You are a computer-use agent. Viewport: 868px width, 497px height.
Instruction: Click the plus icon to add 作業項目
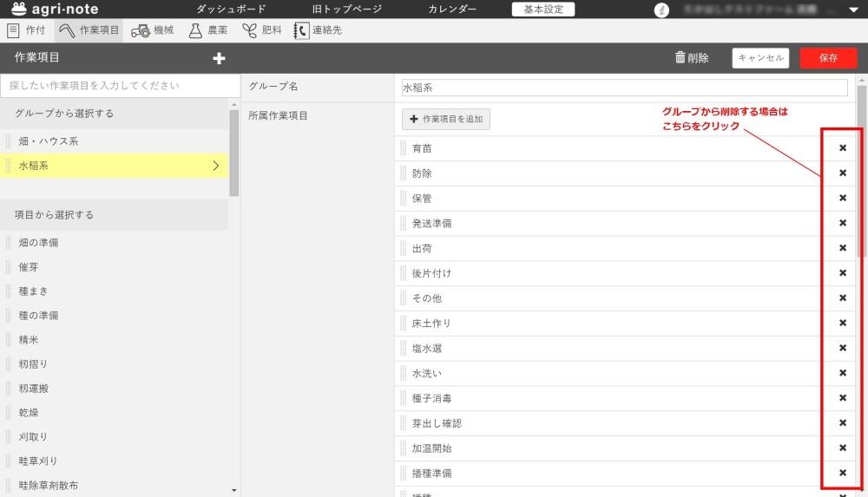pyautogui.click(x=219, y=58)
